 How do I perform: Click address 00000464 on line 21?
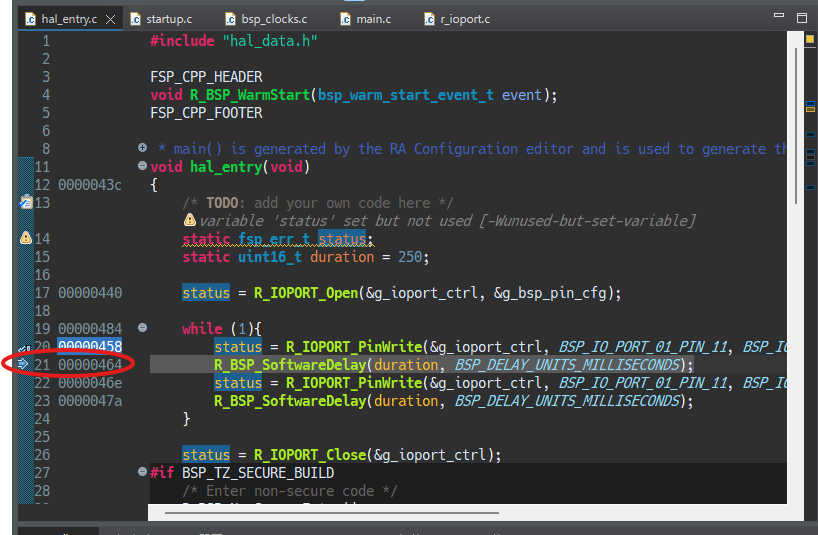point(90,364)
